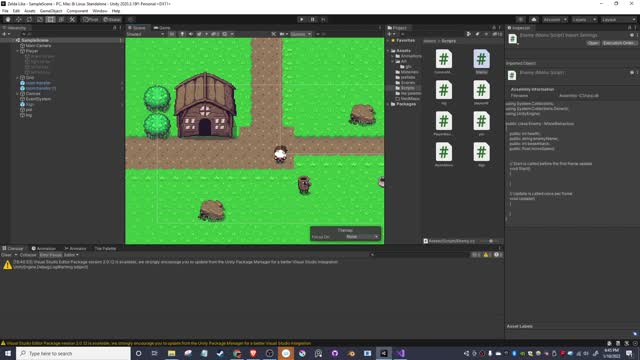Select the log object in the Hierarchy
The image size is (640, 360).
click(29, 115)
